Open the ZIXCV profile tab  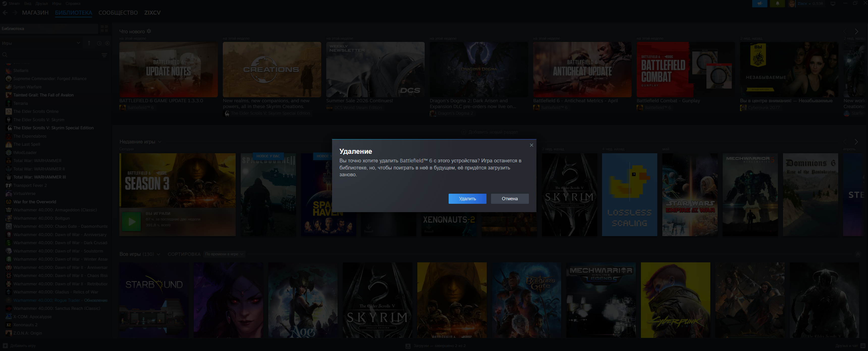[152, 12]
